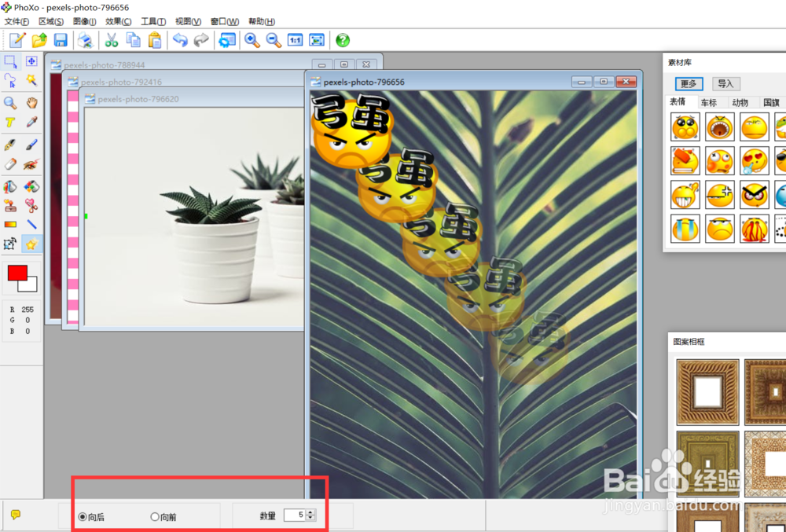This screenshot has height=532, width=786.
Task: Click the 更多 button in 素材库
Action: pos(689,83)
